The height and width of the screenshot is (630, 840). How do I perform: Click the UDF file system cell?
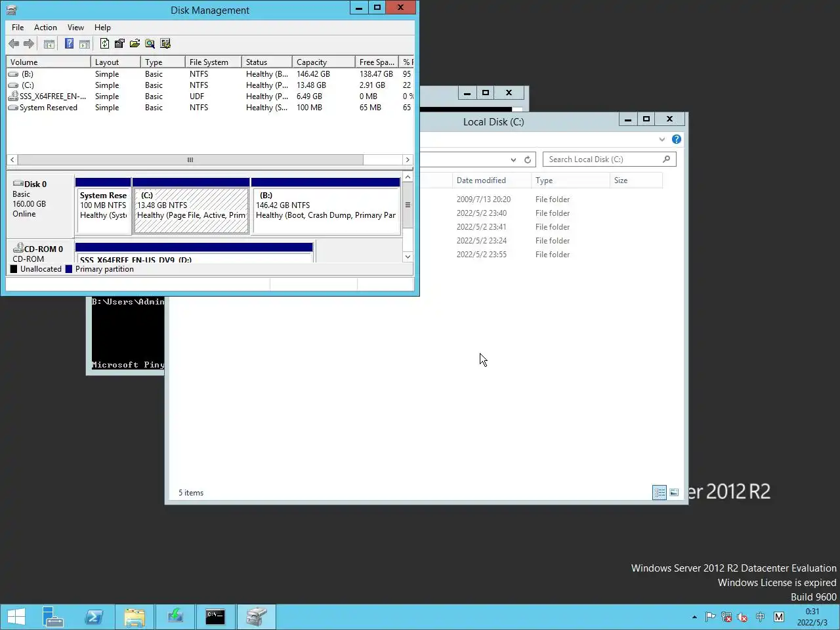click(197, 96)
